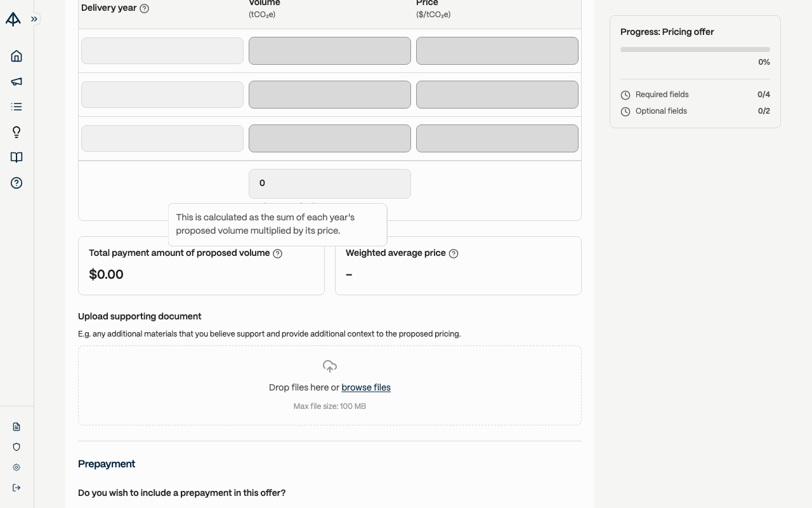The image size is (812, 508).
Task: Open the list icon in sidebar
Action: point(16,107)
